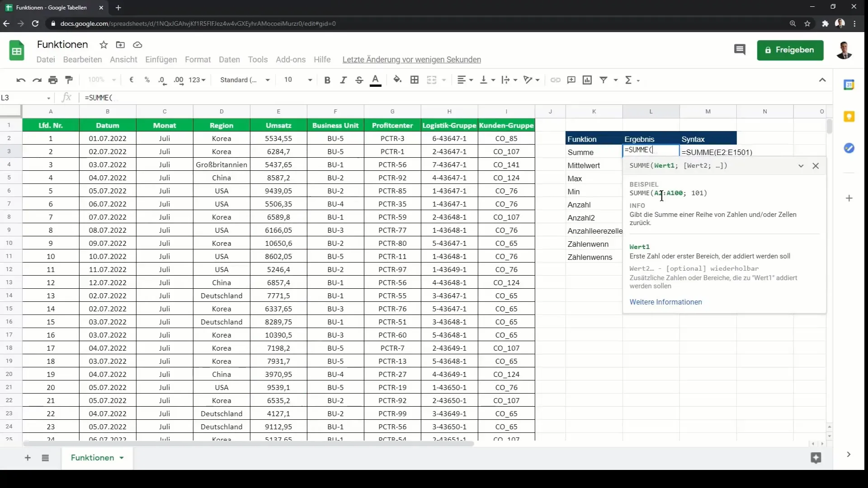Reload the page in browser
This screenshot has height=488, width=868.
click(x=35, y=23)
